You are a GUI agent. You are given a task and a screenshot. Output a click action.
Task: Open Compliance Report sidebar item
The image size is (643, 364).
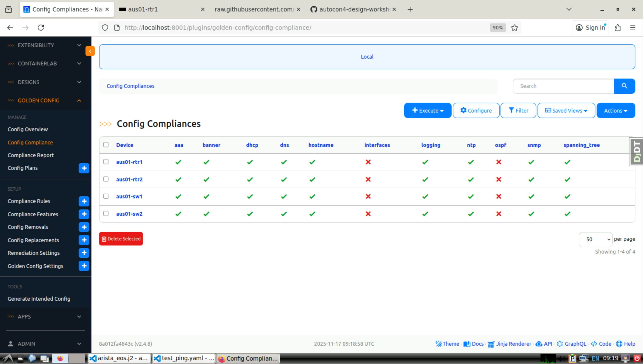[x=31, y=155]
